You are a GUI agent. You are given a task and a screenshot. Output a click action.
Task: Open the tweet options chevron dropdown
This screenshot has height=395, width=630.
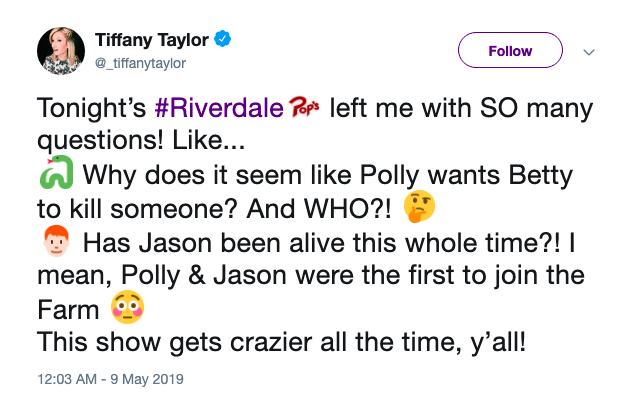point(589,52)
